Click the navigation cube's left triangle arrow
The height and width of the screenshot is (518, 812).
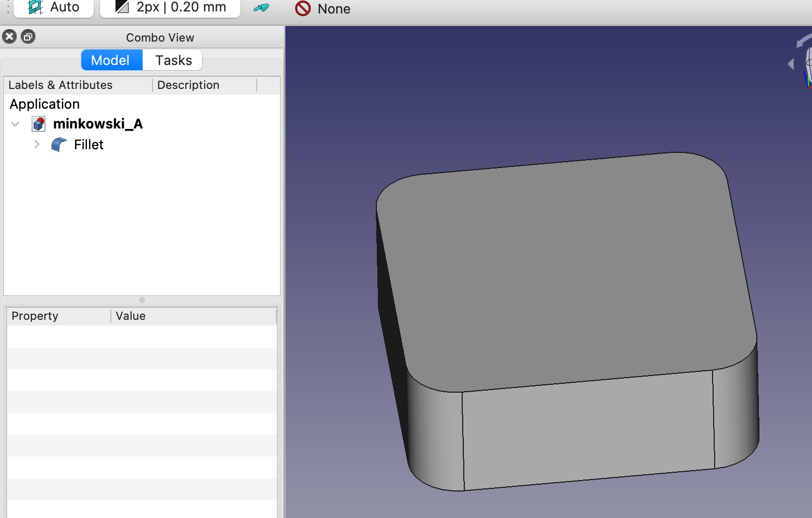(791, 64)
